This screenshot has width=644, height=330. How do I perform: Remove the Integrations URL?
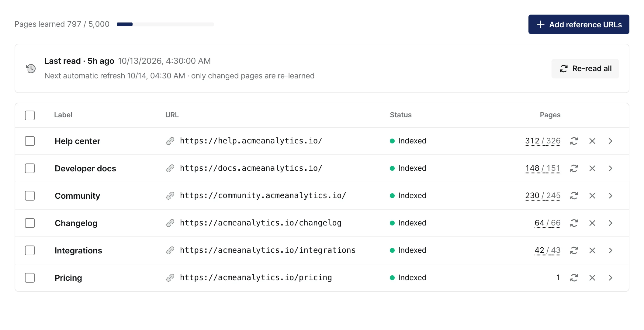point(592,250)
